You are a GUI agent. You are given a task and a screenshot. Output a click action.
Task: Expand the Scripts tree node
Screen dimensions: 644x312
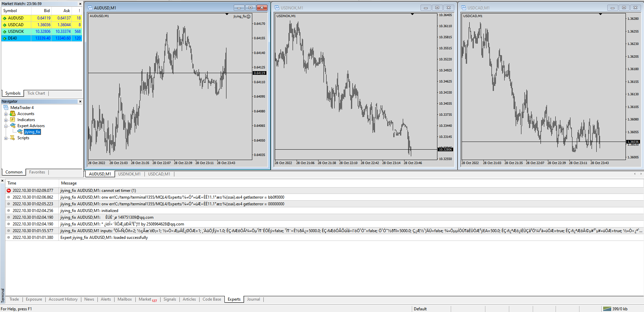(6, 138)
